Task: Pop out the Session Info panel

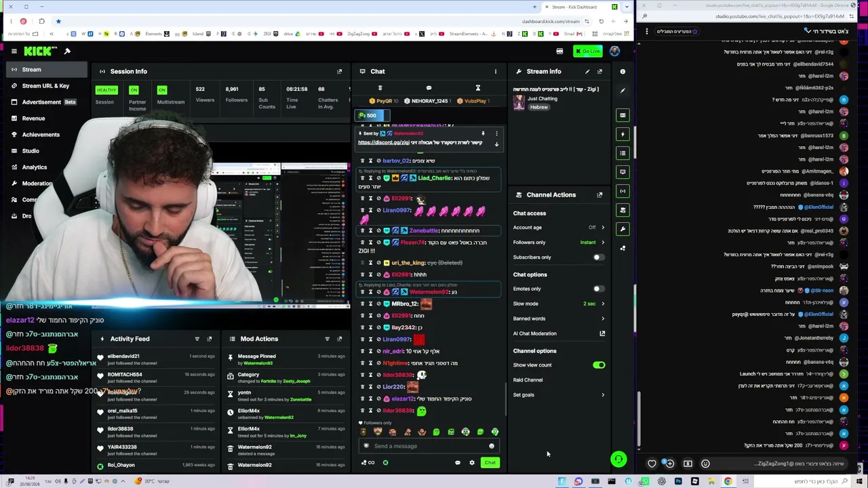Action: click(x=340, y=71)
